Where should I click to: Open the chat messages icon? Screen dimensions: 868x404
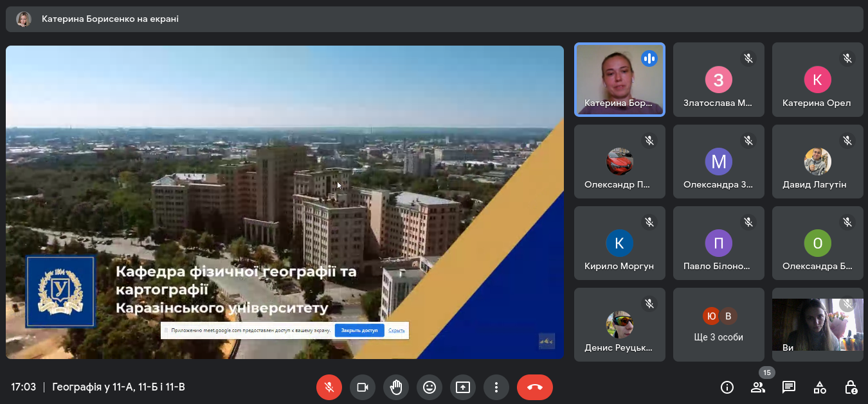click(789, 387)
